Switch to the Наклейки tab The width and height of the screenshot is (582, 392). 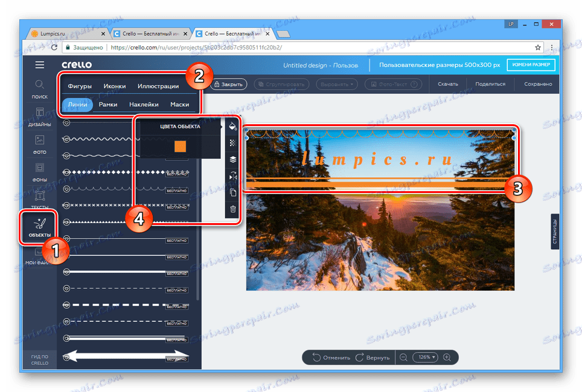click(x=144, y=104)
